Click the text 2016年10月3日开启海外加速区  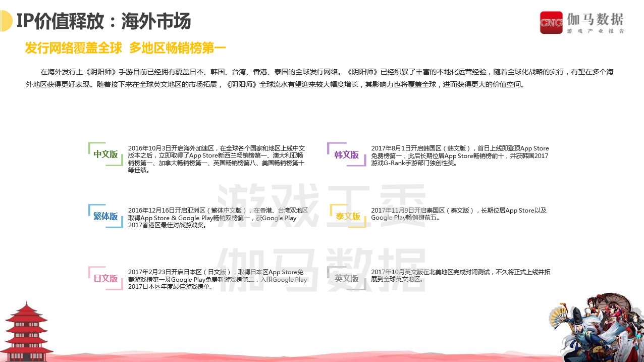click(x=173, y=148)
